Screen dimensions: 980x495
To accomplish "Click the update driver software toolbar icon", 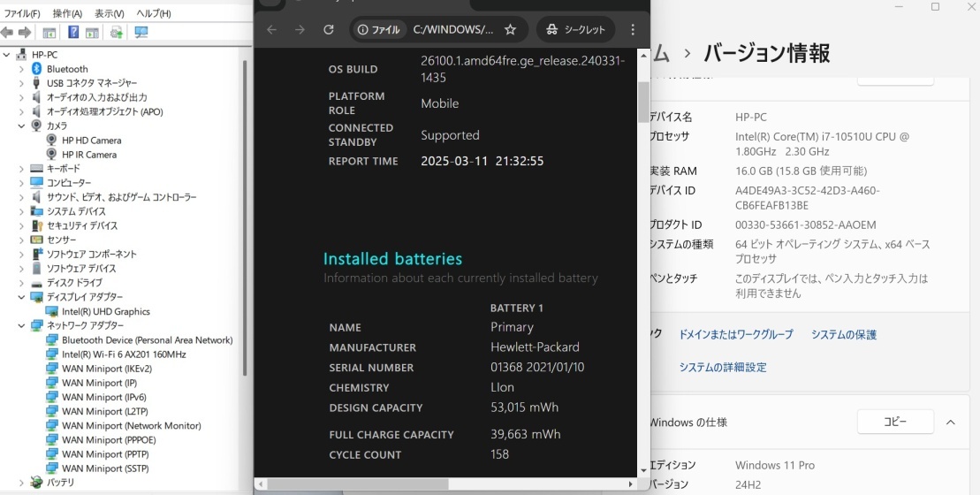I will (117, 32).
